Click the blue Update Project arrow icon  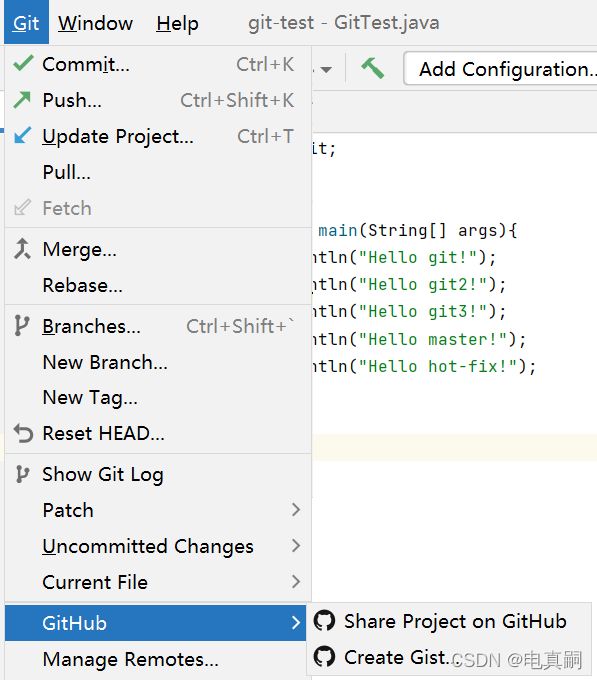(22, 135)
